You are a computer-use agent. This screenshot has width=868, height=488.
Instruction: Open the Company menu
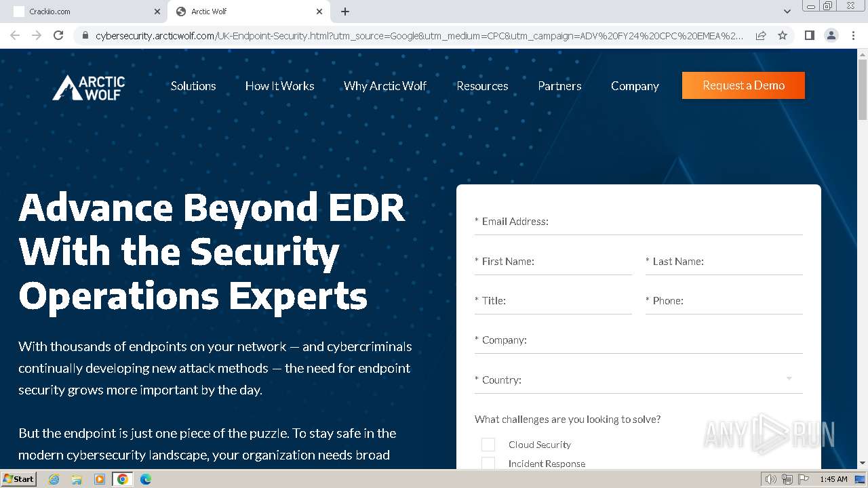click(x=635, y=86)
